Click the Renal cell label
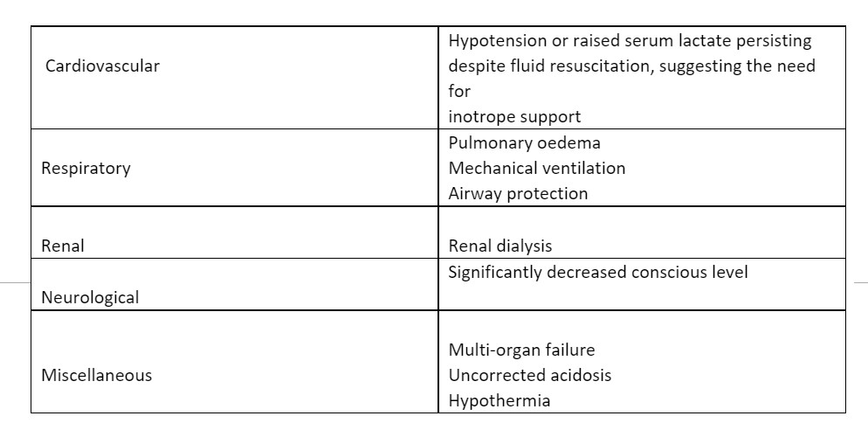This screenshot has width=868, height=423. tap(63, 246)
